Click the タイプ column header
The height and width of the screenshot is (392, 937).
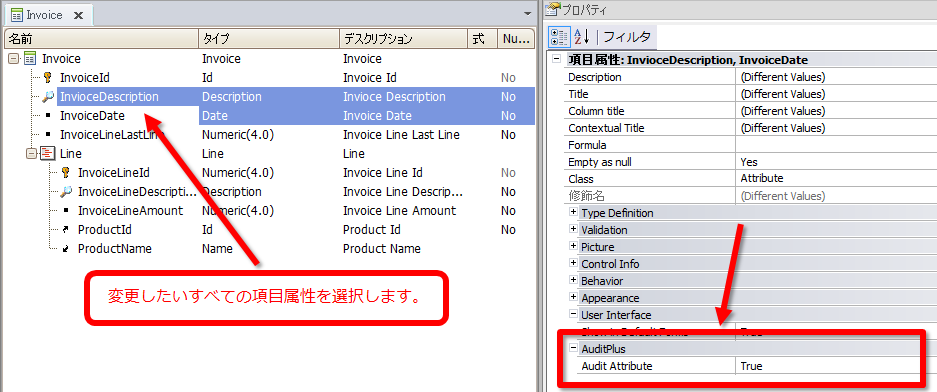tap(269, 39)
